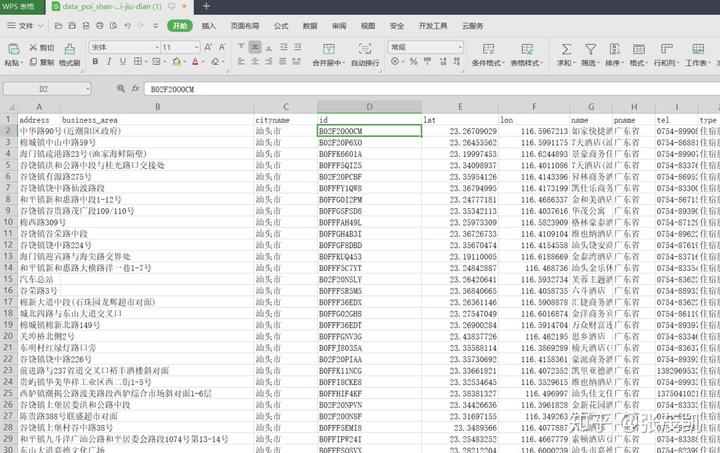Decrease decimal places icon
Viewport: 720px width, 453px height.
456,62
